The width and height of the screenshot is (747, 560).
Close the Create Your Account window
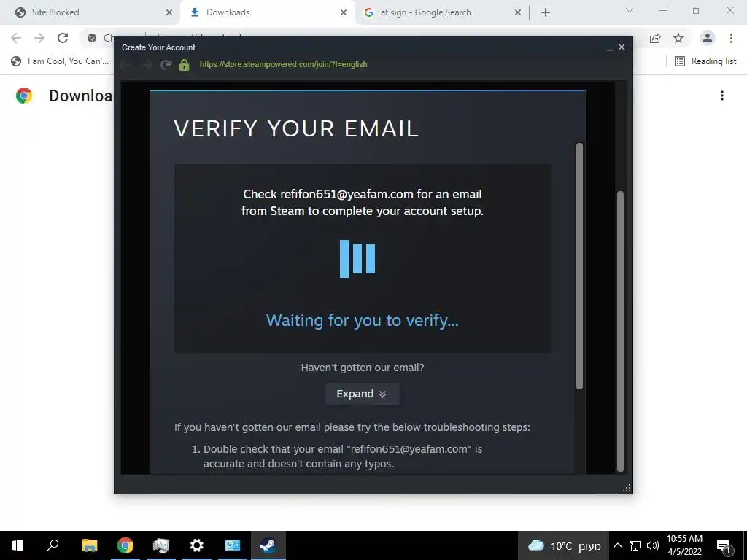tap(622, 47)
